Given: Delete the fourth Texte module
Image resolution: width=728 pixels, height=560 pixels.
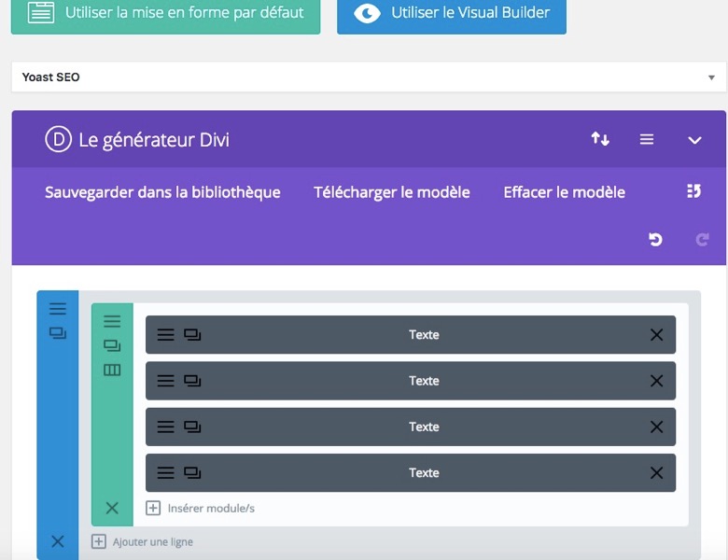Looking at the screenshot, I should click(656, 472).
